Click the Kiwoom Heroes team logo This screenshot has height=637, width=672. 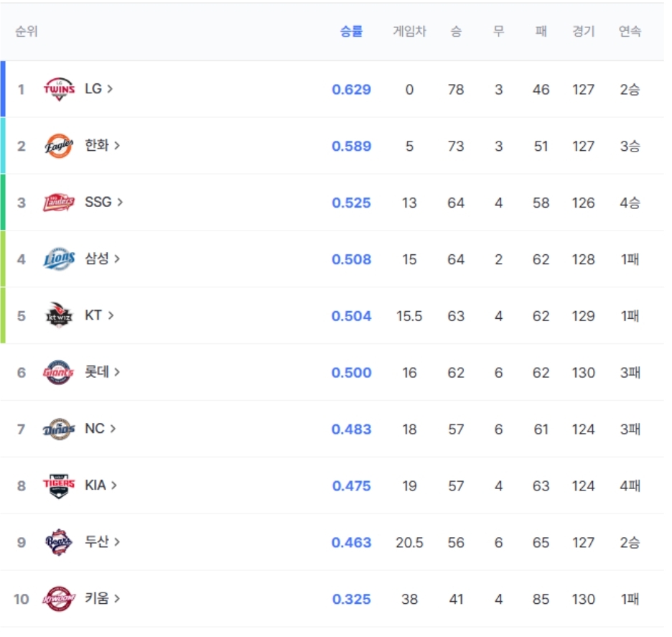[59, 599]
